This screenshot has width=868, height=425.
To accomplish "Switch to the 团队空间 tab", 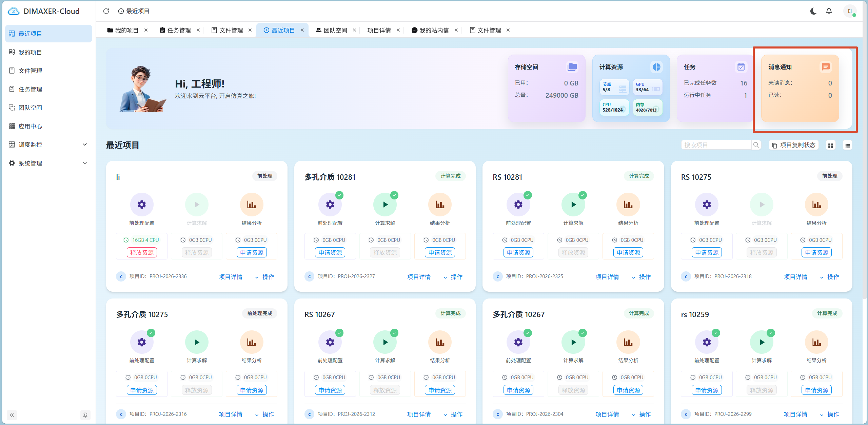I will (332, 30).
